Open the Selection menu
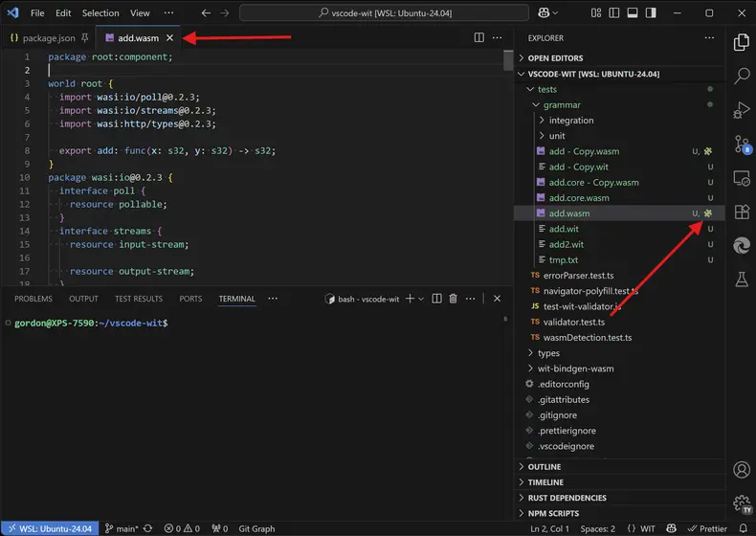 click(x=100, y=13)
